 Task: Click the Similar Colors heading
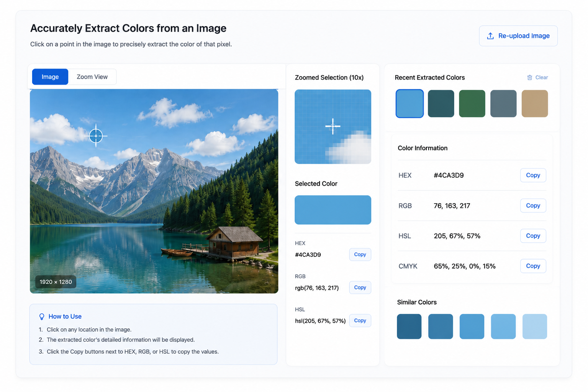417,302
